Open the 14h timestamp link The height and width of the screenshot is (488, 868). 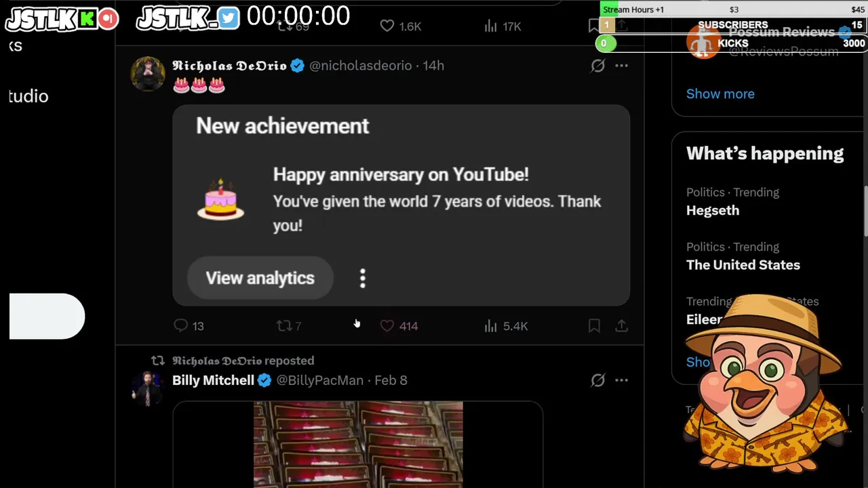433,66
